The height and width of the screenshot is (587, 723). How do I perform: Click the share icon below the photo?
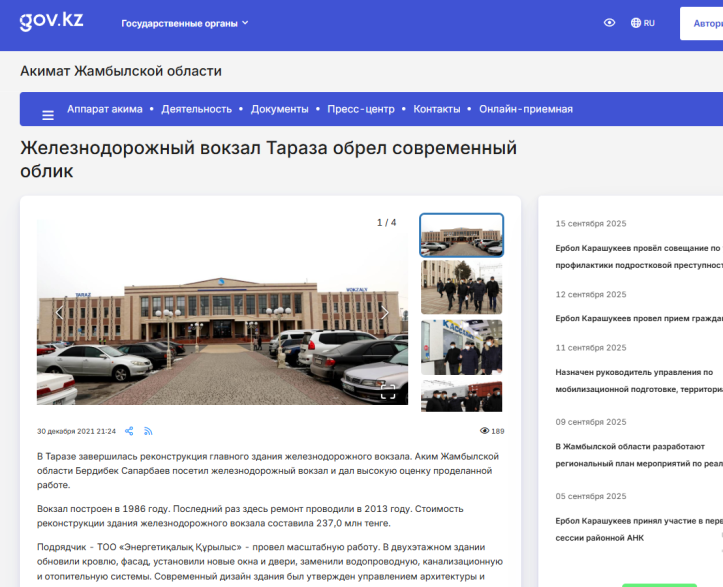[x=128, y=431]
